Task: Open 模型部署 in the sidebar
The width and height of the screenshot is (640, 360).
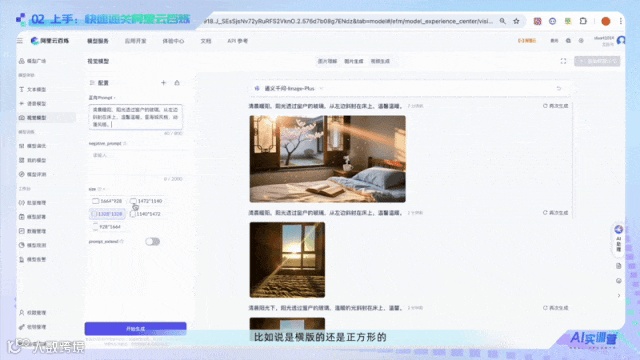Action: pyautogui.click(x=33, y=217)
